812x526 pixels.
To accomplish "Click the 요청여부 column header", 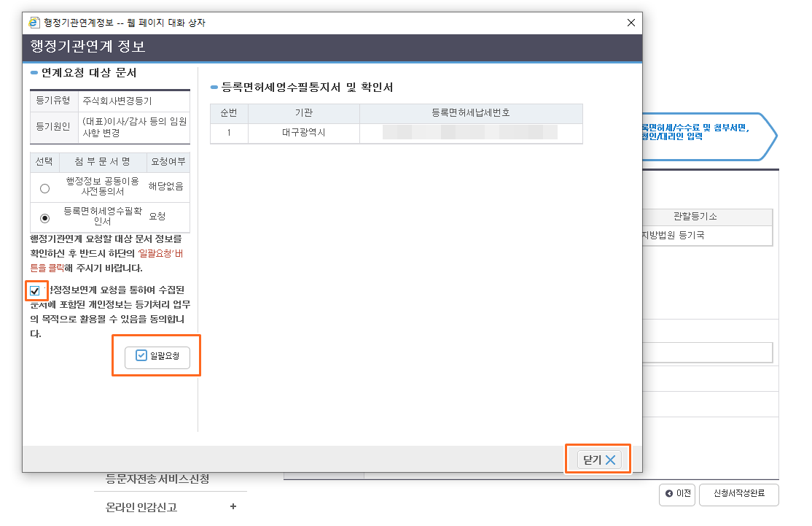I will click(x=168, y=162).
